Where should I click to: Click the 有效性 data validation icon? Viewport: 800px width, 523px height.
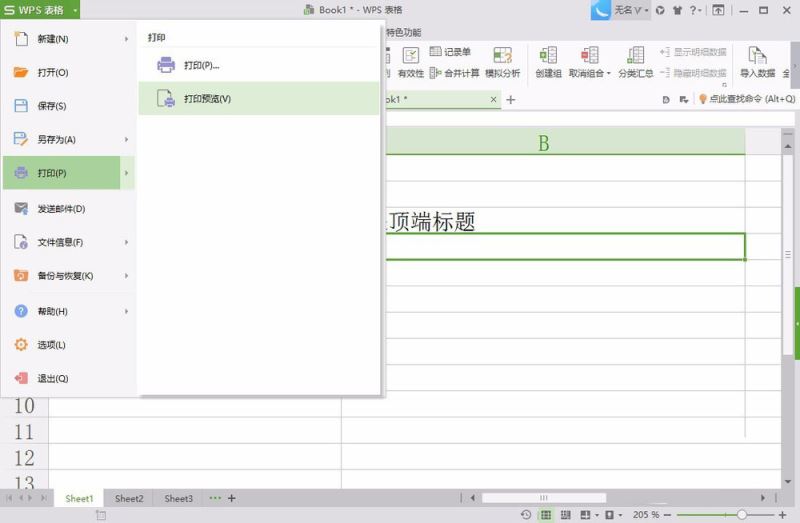411,55
